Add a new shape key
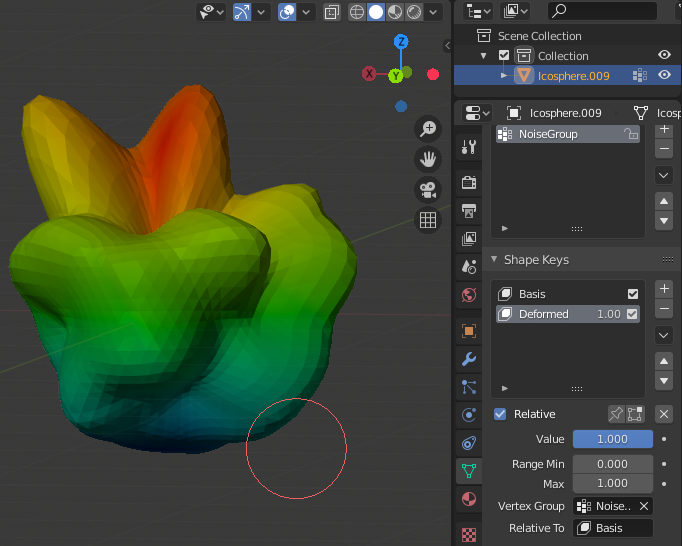 pyautogui.click(x=664, y=289)
